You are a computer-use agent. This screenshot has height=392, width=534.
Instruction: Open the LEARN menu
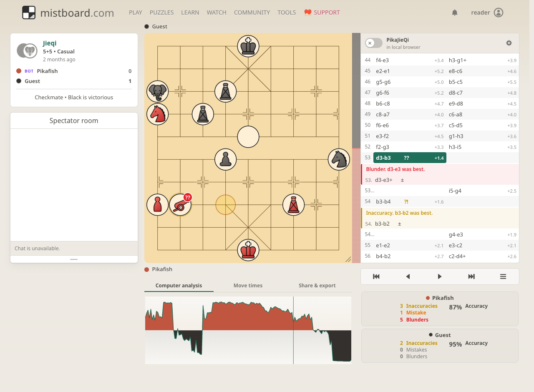pyautogui.click(x=190, y=13)
